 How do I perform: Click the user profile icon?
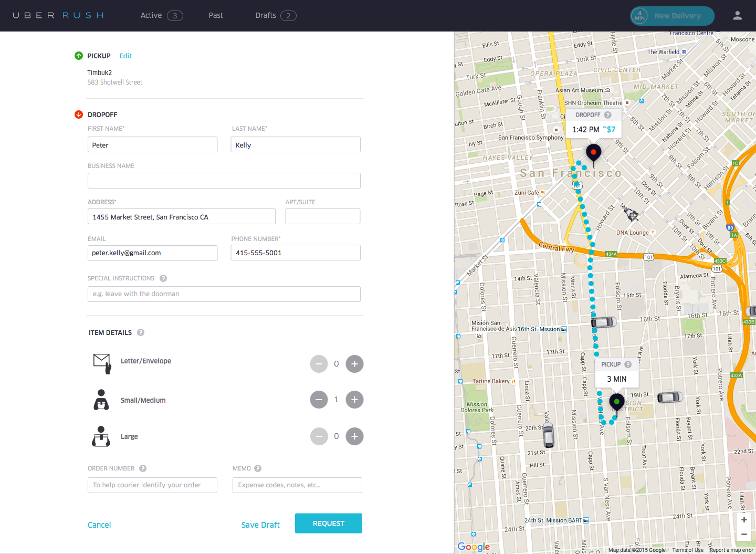click(x=737, y=16)
